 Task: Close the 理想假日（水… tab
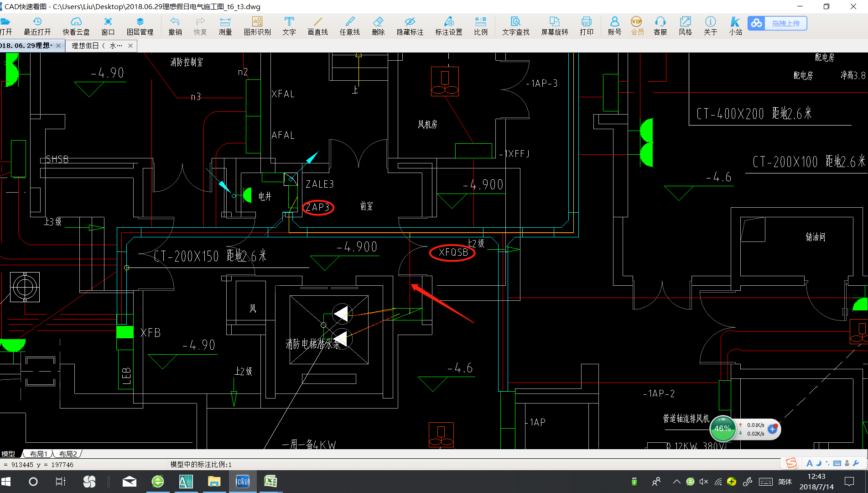pyautogui.click(x=130, y=46)
